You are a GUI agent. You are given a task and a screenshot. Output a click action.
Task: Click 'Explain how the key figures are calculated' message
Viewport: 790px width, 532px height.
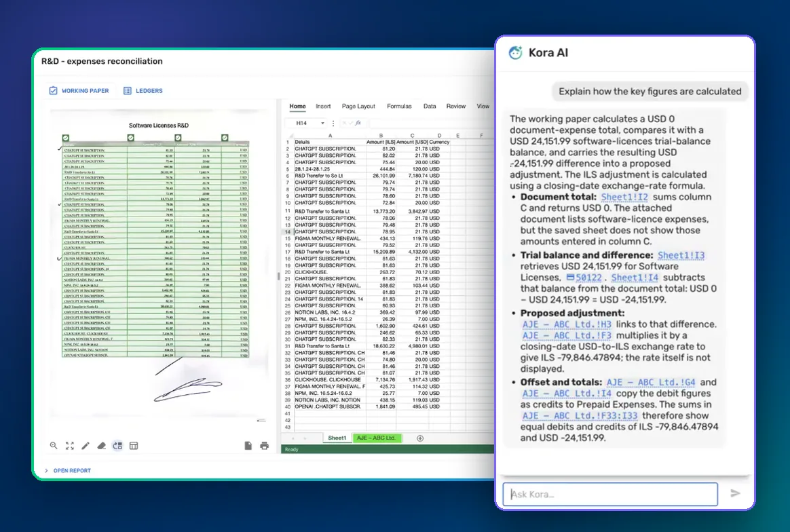pos(650,91)
